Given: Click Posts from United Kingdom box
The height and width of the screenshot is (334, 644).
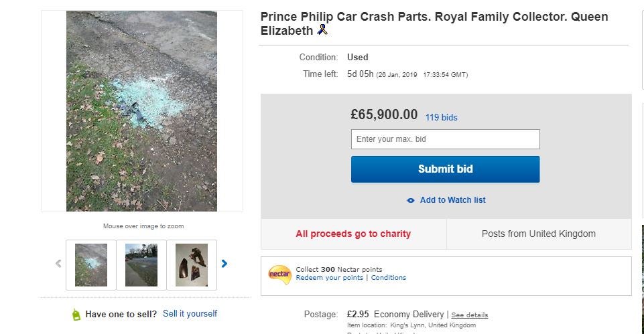Looking at the screenshot, I should pyautogui.click(x=538, y=234).
